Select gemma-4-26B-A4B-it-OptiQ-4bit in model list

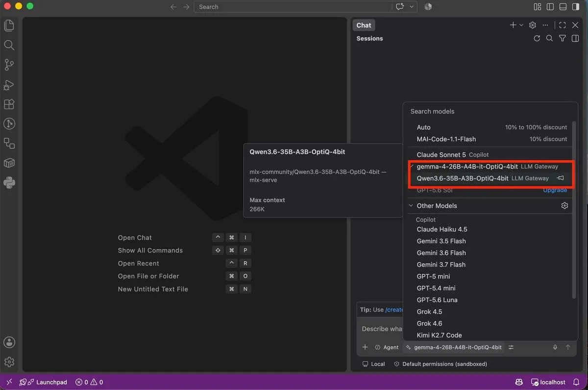coord(490,167)
